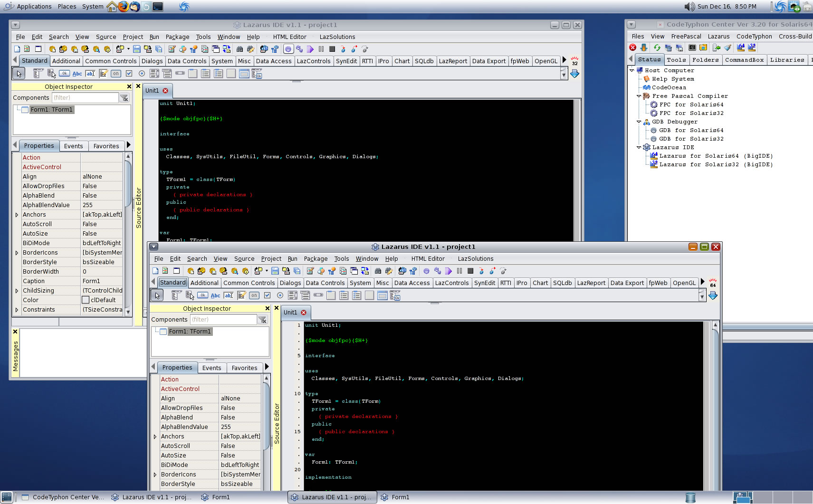Click Save icon in front Lazarus toolbar
The height and width of the screenshot is (504, 813).
(x=275, y=271)
